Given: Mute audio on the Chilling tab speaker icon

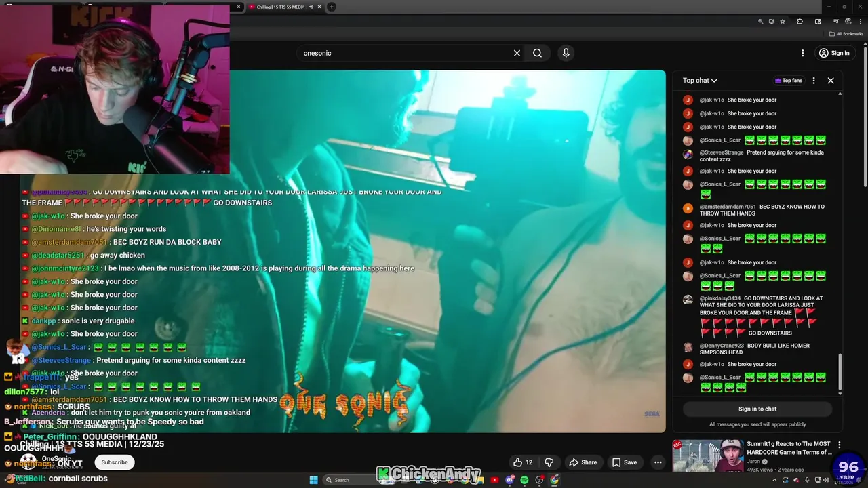Looking at the screenshot, I should point(311,7).
